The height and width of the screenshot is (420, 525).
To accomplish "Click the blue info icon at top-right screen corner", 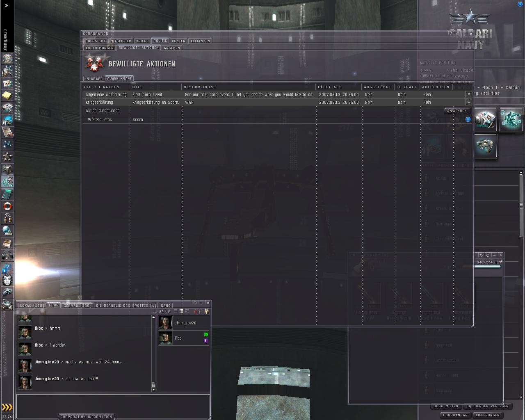I will [520, 4].
